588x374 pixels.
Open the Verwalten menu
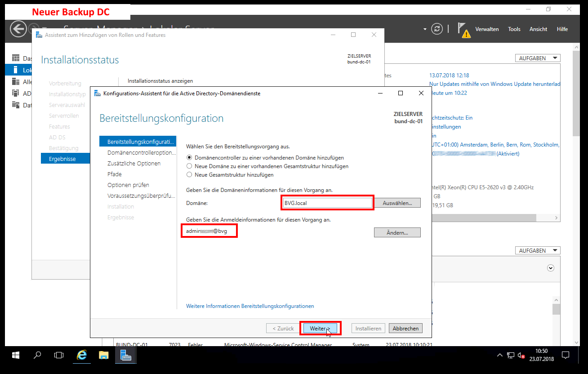click(487, 29)
